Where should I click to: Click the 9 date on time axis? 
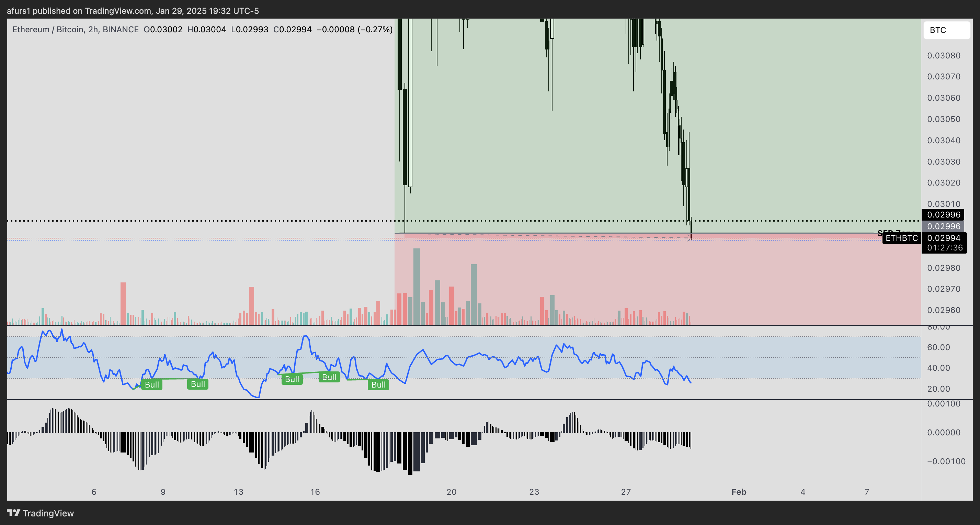point(163,492)
